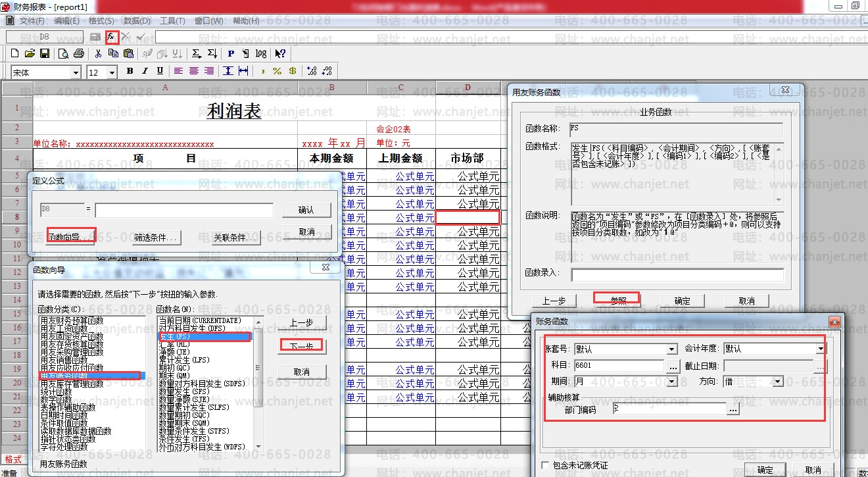
Task: Toggle Bold formatting in the toolbar
Action: tap(130, 71)
